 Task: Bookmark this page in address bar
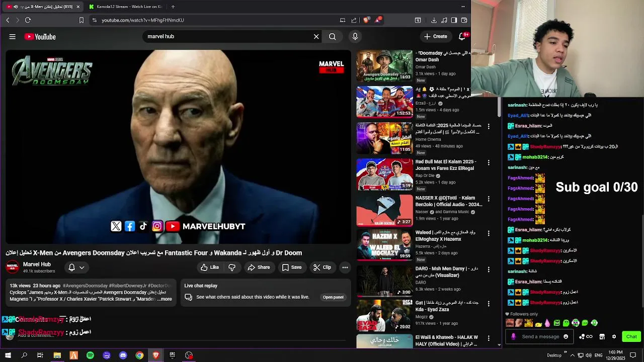click(x=82, y=20)
